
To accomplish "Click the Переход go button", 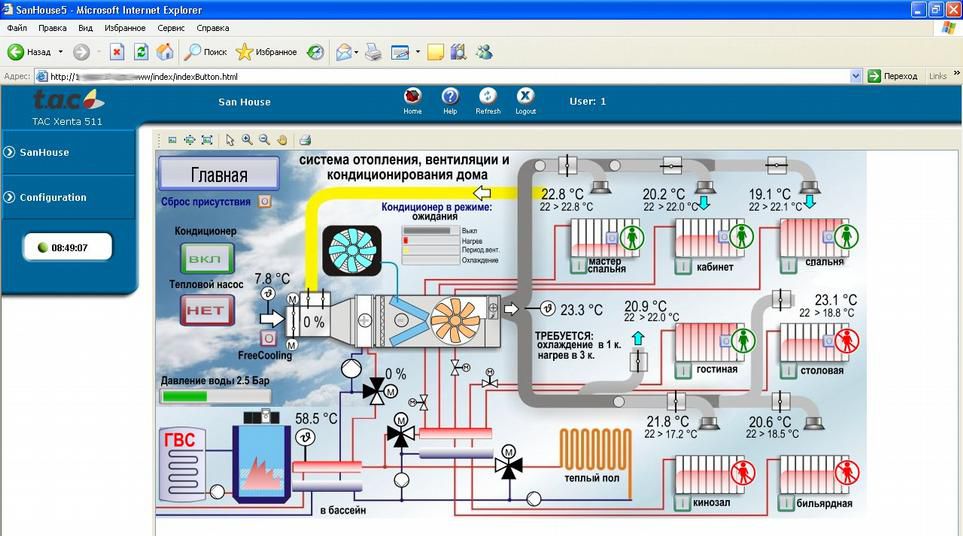I will click(892, 76).
